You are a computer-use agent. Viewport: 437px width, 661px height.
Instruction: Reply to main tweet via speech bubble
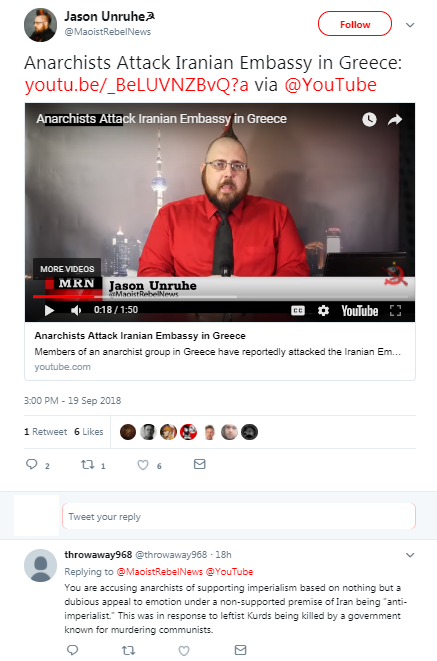click(32, 465)
